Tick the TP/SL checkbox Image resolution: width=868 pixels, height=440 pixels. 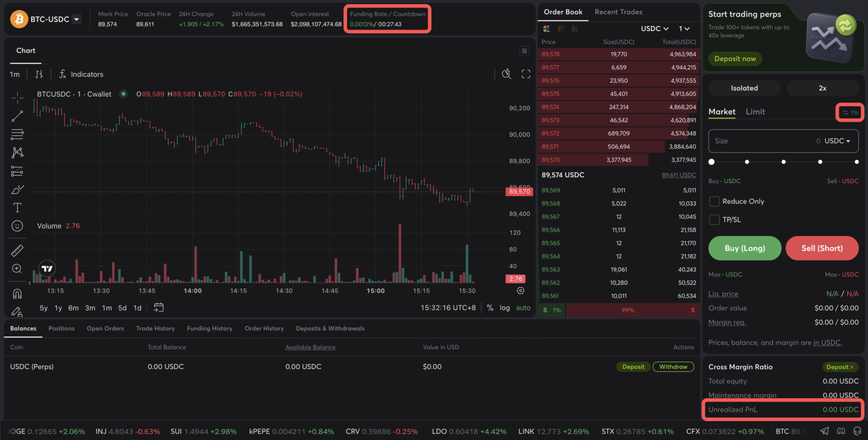[715, 219]
